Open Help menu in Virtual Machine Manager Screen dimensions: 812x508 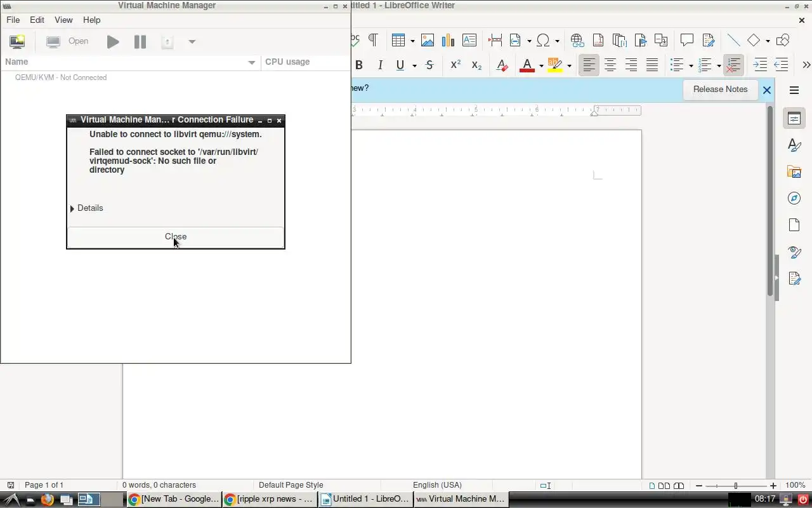tap(91, 20)
